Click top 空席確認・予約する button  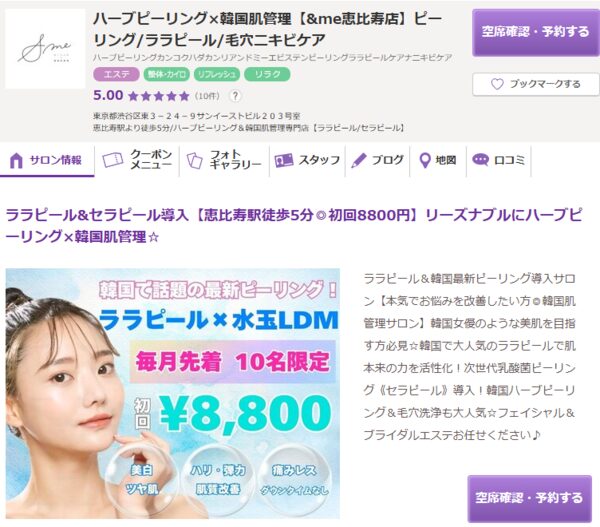536,32
